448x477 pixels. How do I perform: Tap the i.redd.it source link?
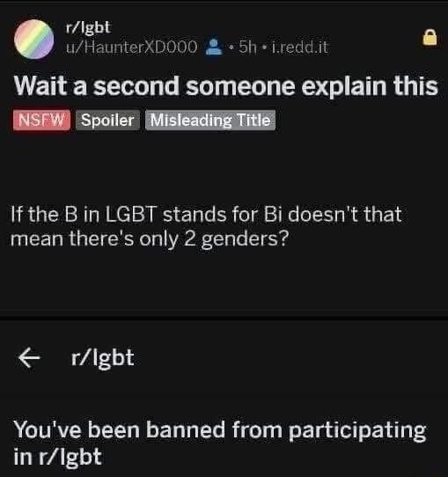(x=300, y=48)
